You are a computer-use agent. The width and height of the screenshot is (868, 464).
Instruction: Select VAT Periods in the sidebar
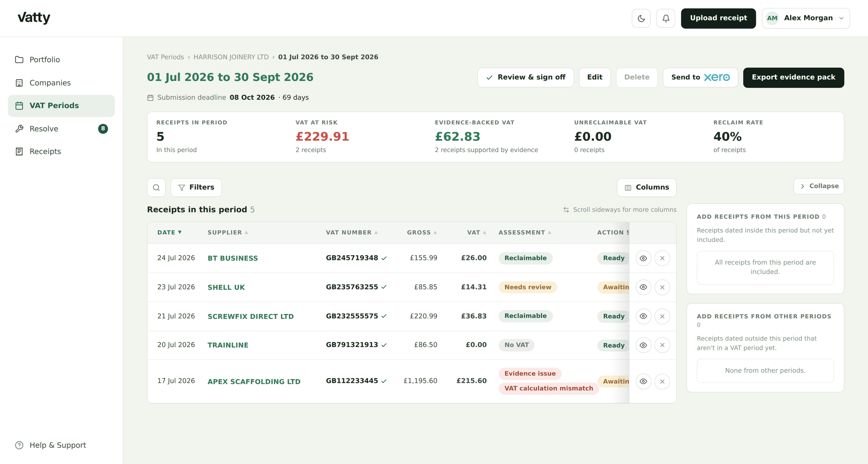tap(61, 106)
